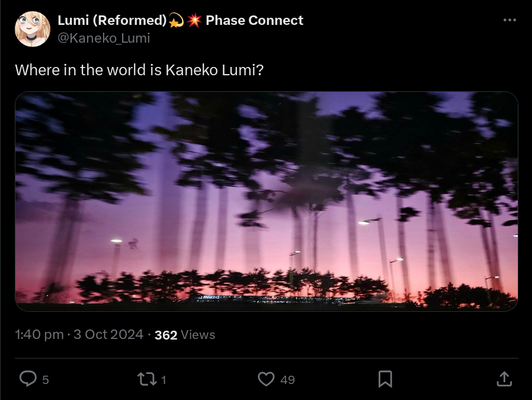This screenshot has width=532, height=400.
Task: View the 362 Views analytics
Action: (x=185, y=335)
